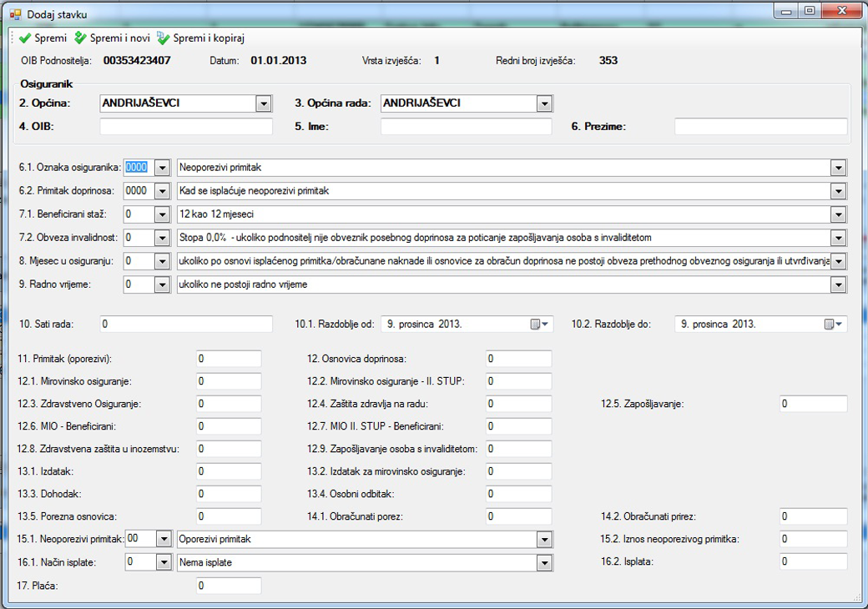Viewport: 868px width, 609px height.
Task: Open the Beneficirani staž code dropdown
Action: point(162,214)
